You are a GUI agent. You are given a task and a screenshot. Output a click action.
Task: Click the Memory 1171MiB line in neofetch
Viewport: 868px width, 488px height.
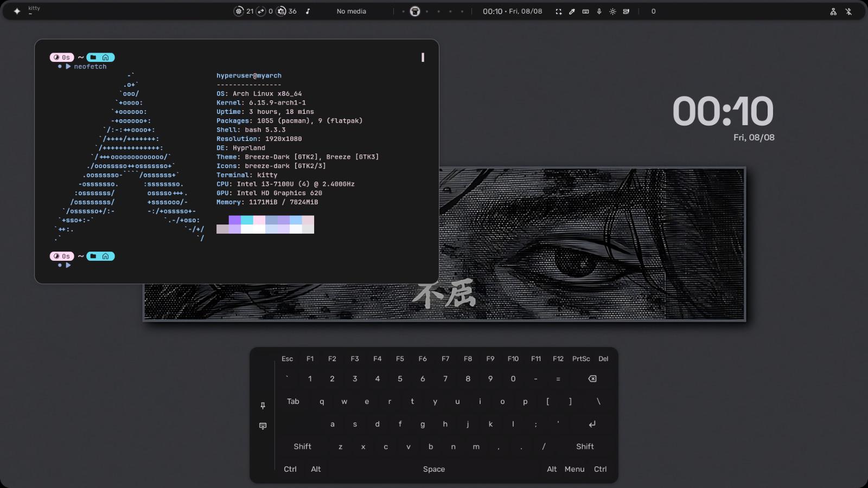tap(267, 202)
